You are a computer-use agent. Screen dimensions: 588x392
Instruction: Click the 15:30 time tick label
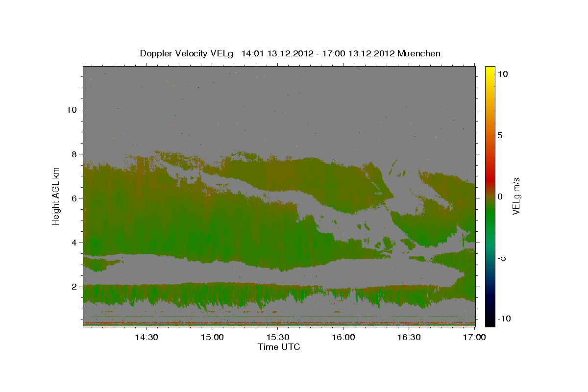[x=277, y=338]
